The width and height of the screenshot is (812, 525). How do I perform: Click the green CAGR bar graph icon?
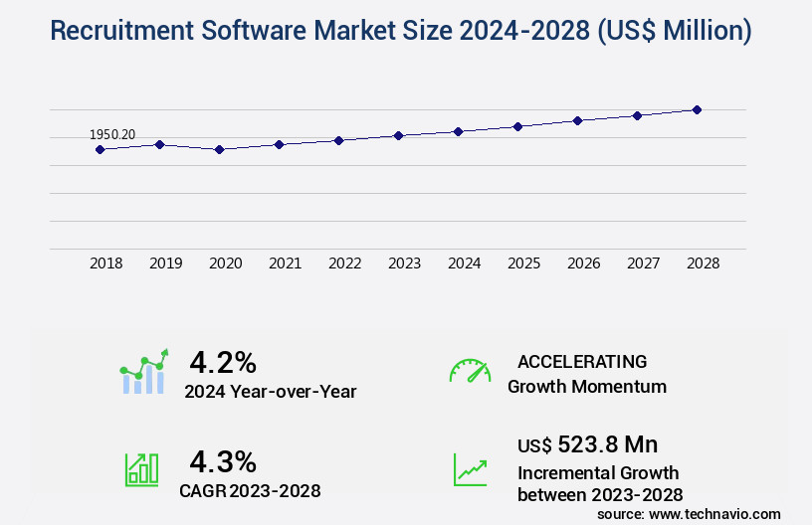click(x=141, y=469)
